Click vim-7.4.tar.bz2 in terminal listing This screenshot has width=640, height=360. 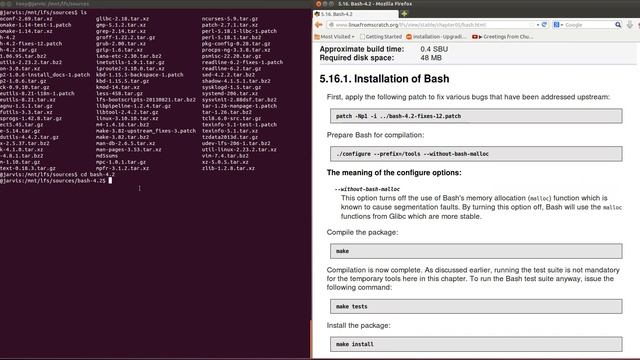click(225, 156)
